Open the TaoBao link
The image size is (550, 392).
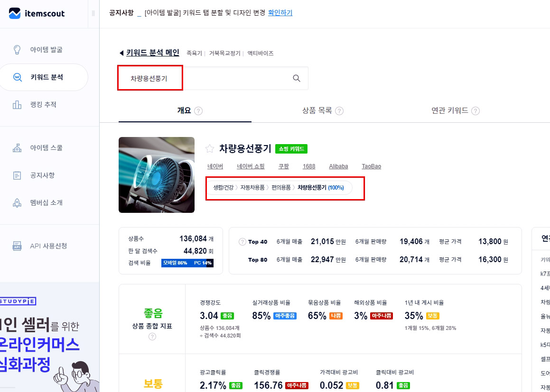coord(371,166)
